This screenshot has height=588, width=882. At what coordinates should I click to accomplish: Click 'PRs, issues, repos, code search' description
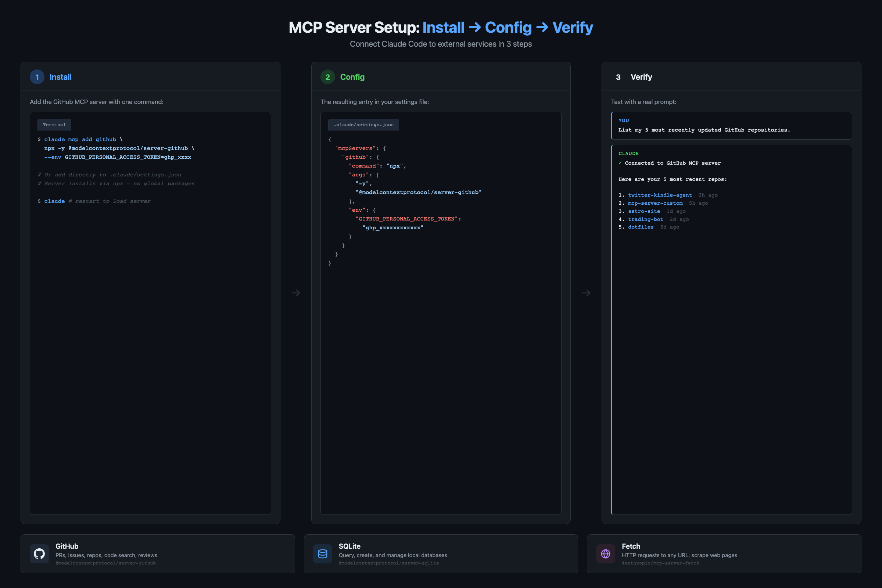pyautogui.click(x=107, y=555)
